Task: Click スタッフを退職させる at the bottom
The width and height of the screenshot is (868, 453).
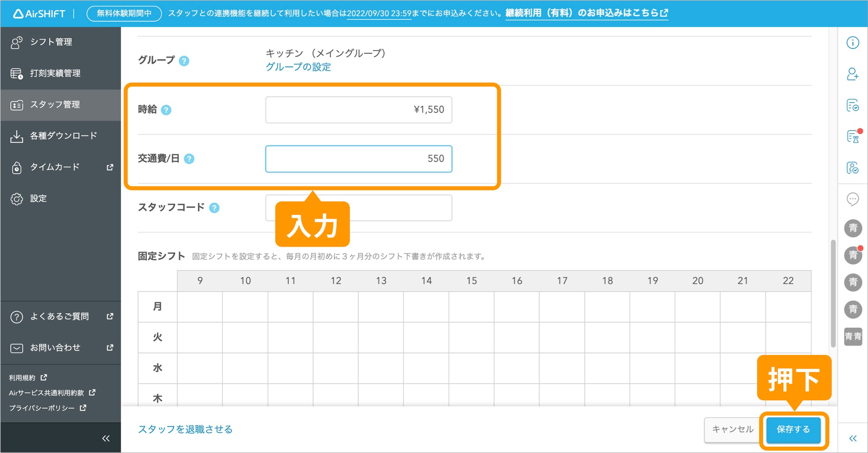Action: point(185,429)
